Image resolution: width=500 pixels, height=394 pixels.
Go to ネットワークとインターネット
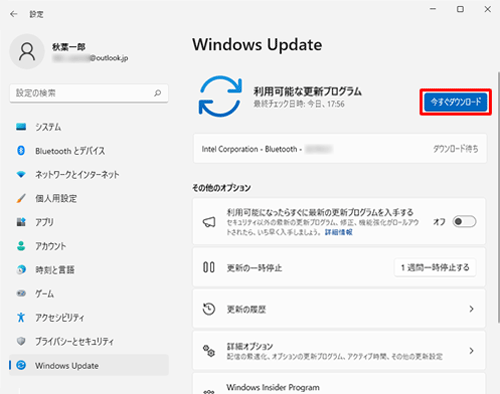[x=89, y=174]
